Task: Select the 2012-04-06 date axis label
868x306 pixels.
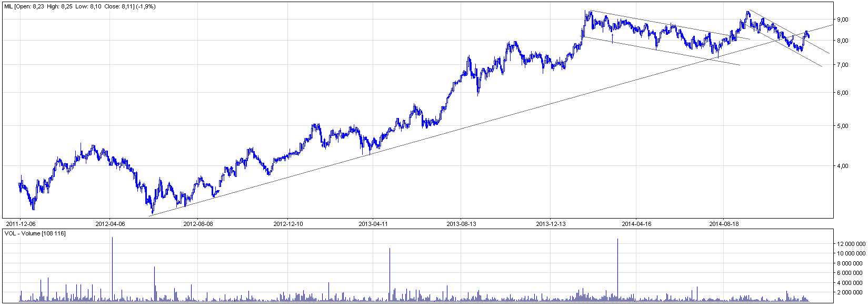Action: 111,224
